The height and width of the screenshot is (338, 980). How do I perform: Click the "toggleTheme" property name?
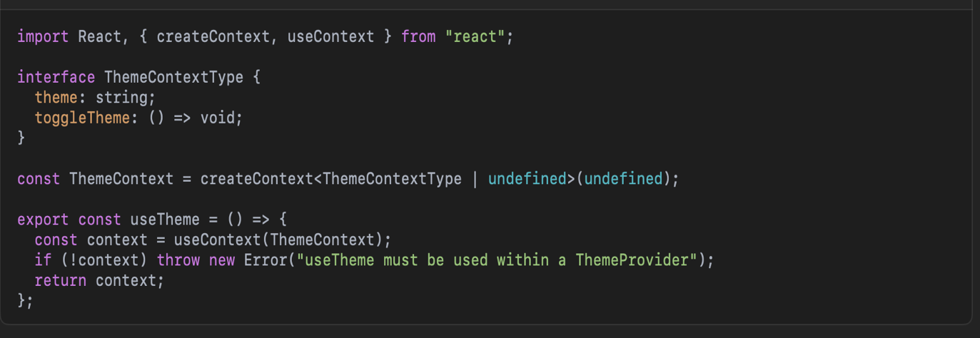click(82, 118)
